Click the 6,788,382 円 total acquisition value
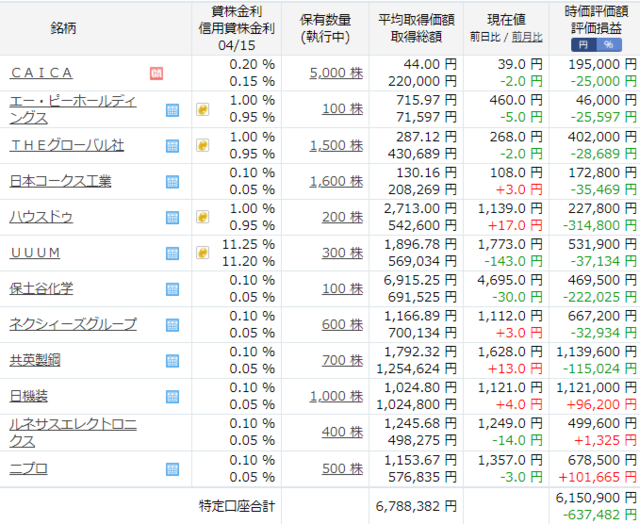Image resolution: width=640 pixels, height=524 pixels. [416, 506]
